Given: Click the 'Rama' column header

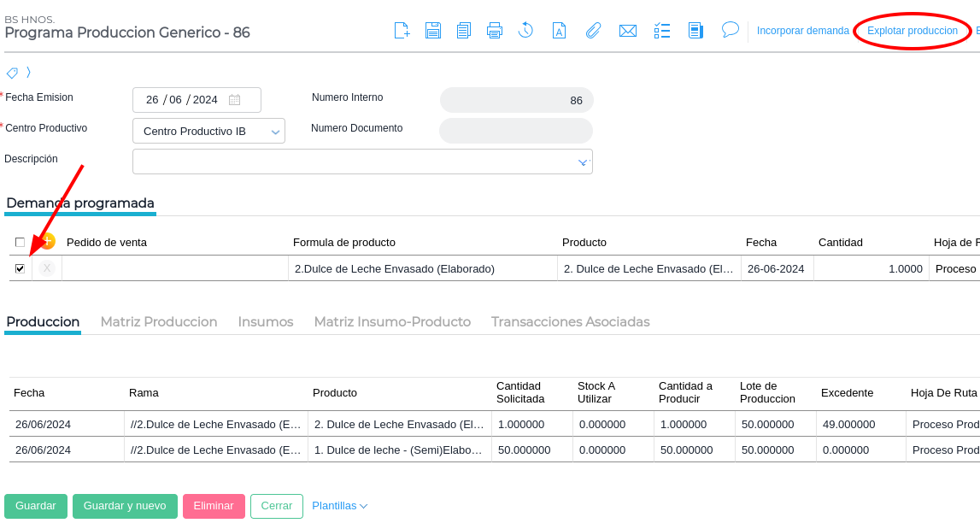Looking at the screenshot, I should (144, 392).
